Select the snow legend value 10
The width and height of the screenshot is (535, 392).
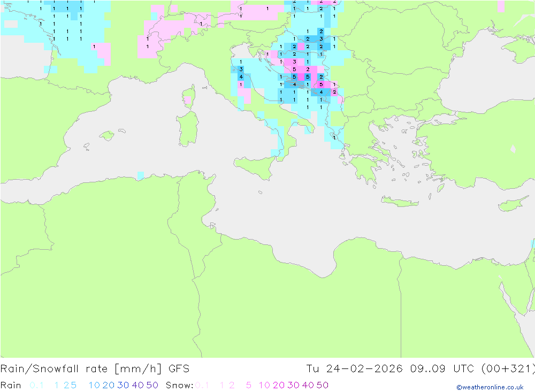click(264, 385)
